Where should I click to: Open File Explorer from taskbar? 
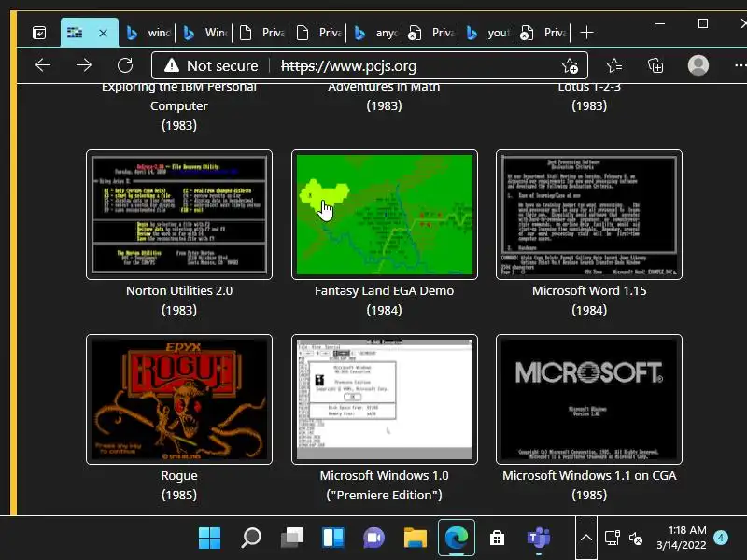click(x=416, y=539)
